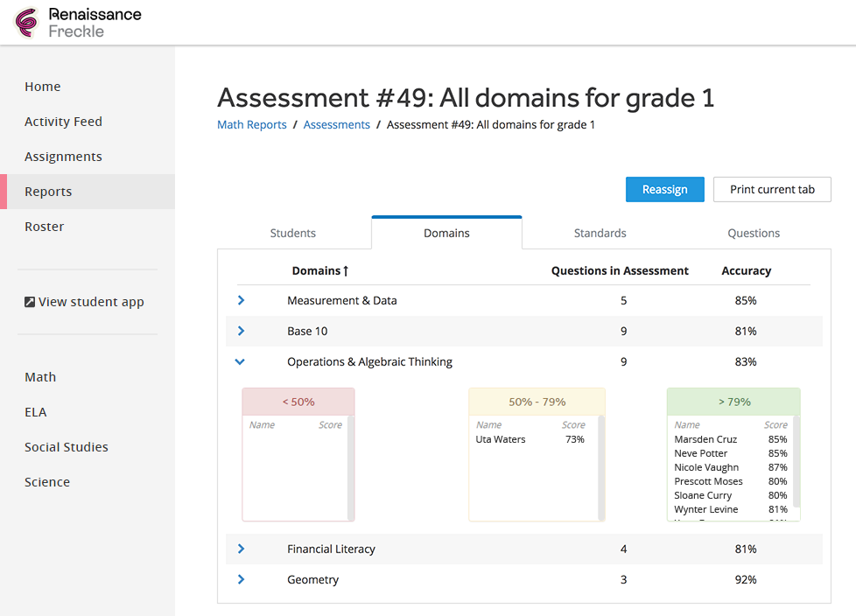Open Activity Feed in the sidebar
Image resolution: width=856 pixels, height=616 pixels.
pos(63,121)
